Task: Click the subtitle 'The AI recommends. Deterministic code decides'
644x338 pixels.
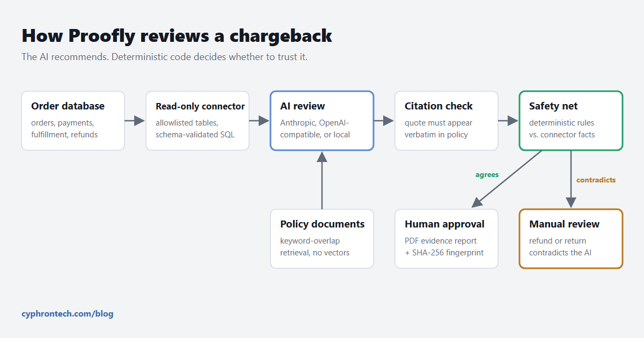Action: [164, 57]
